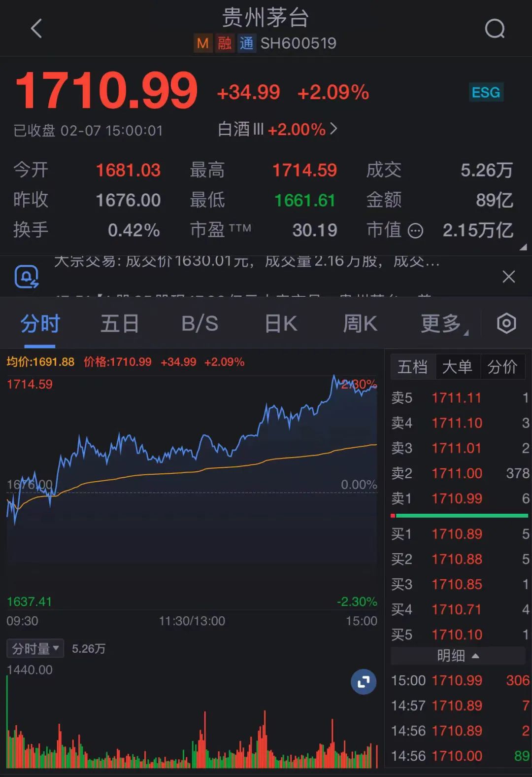532x777 pixels.
Task: Tap the 卖2 1711.00 row
Action: tap(460, 473)
